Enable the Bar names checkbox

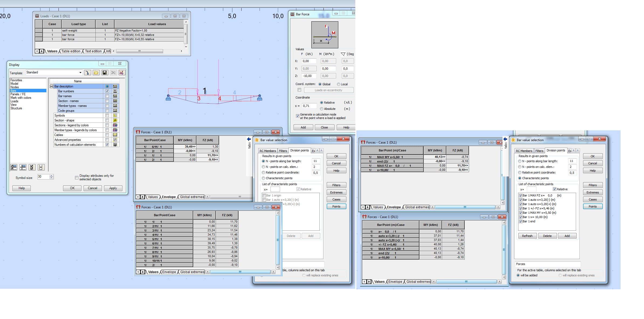107,96
